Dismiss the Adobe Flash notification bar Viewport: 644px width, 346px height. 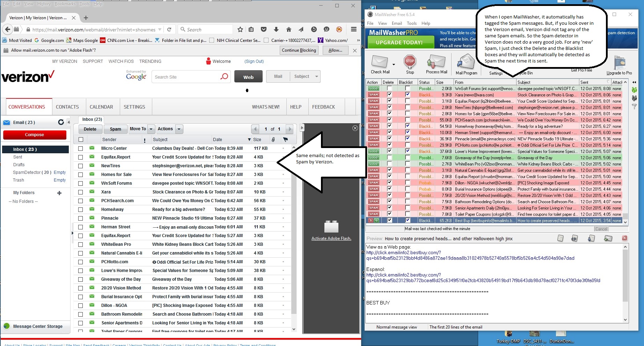click(x=355, y=51)
